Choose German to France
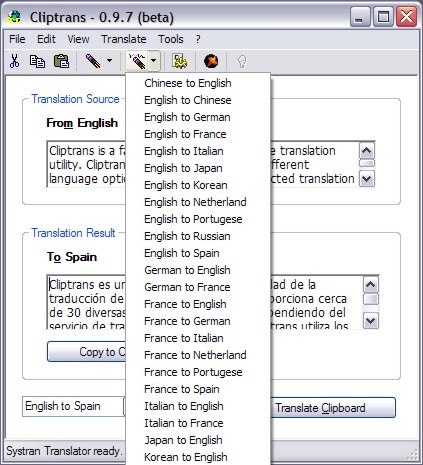The height and width of the screenshot is (465, 423). tap(198, 287)
